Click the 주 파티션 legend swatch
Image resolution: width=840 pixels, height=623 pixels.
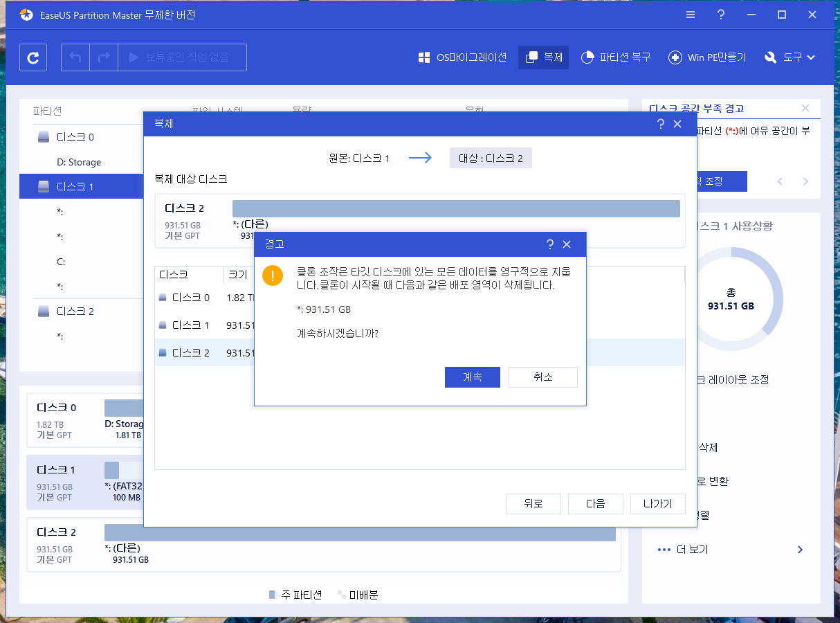(273, 595)
